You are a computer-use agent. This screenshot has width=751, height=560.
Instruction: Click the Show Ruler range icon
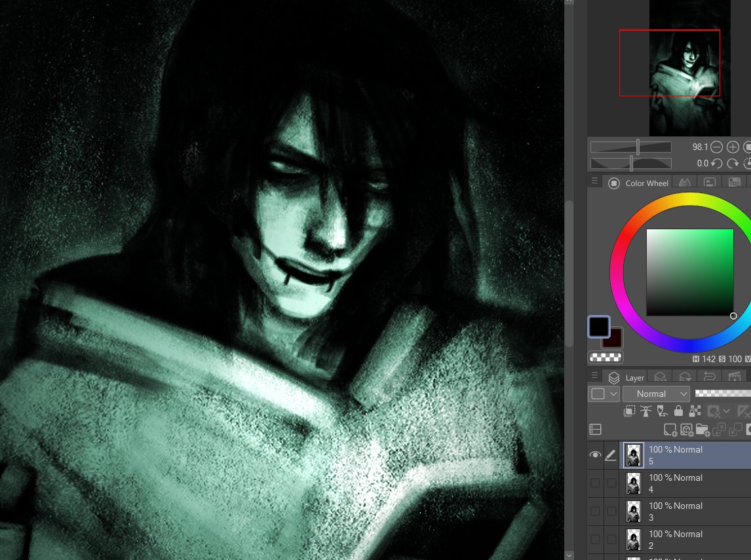pos(743,411)
